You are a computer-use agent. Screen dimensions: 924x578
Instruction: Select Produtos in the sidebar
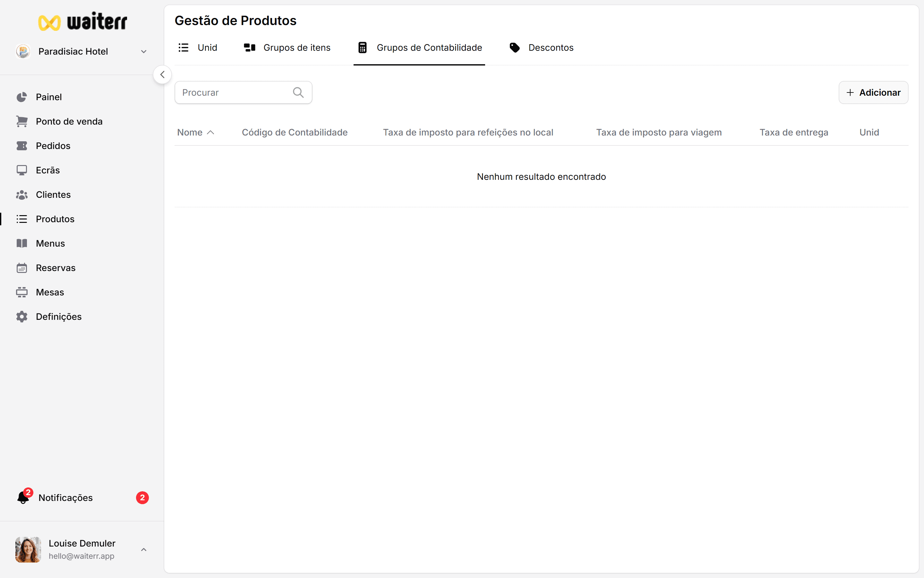[x=55, y=219]
